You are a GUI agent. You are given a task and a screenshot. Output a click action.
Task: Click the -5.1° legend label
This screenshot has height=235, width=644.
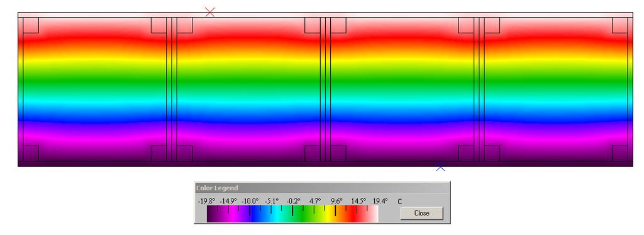[272, 201]
